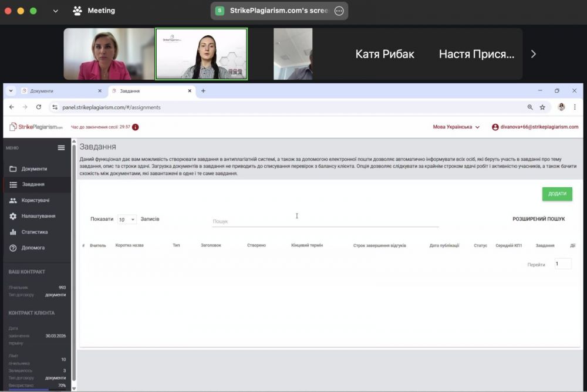Select the active speaker's video thumbnail

pos(201,54)
